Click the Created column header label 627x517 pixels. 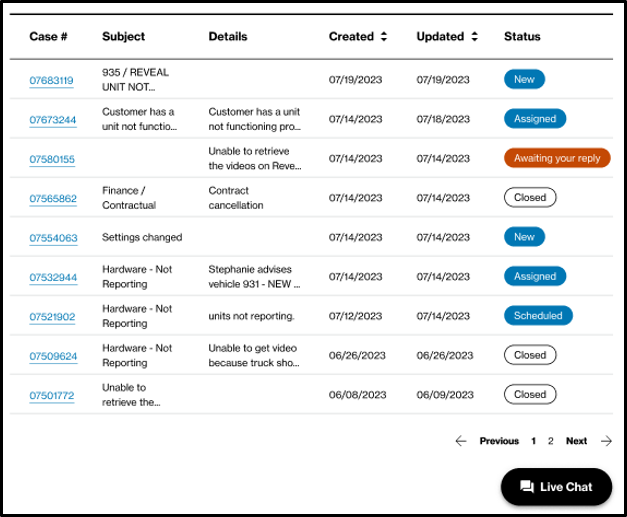tap(351, 36)
